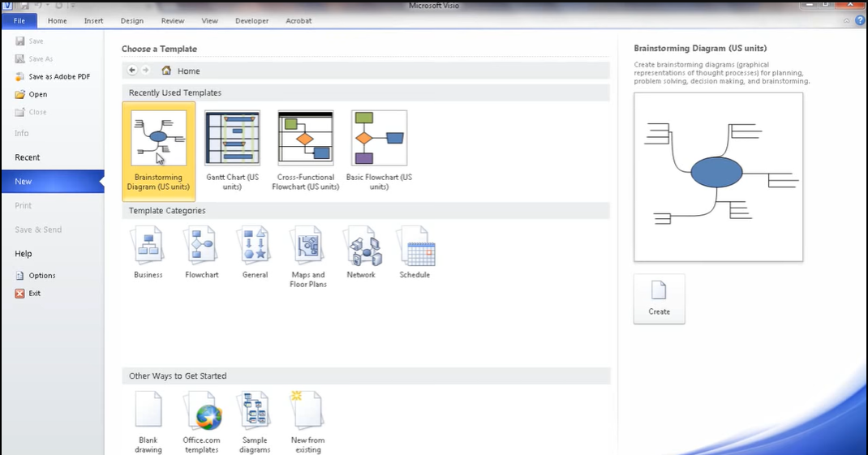868x455 pixels.
Task: Switch to the Developer ribbon tab
Action: [x=251, y=20]
